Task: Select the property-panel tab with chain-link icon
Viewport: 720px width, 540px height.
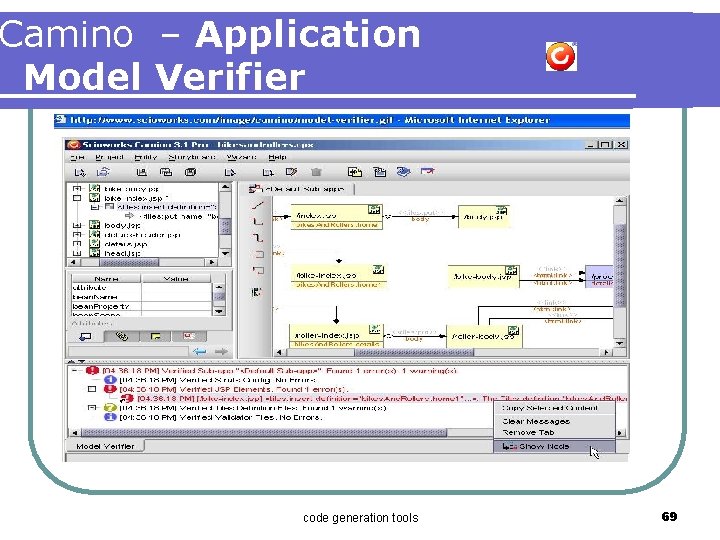Action: pos(121,337)
